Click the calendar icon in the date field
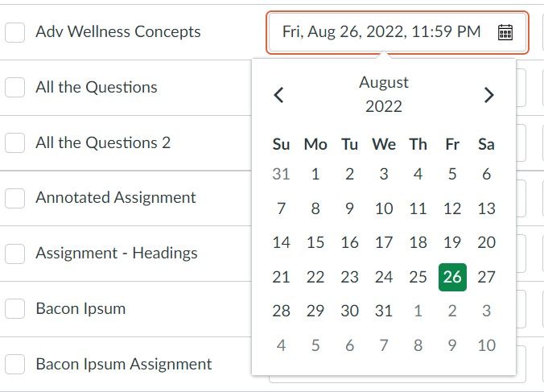Viewport: 544px width, 392px height. (505, 32)
